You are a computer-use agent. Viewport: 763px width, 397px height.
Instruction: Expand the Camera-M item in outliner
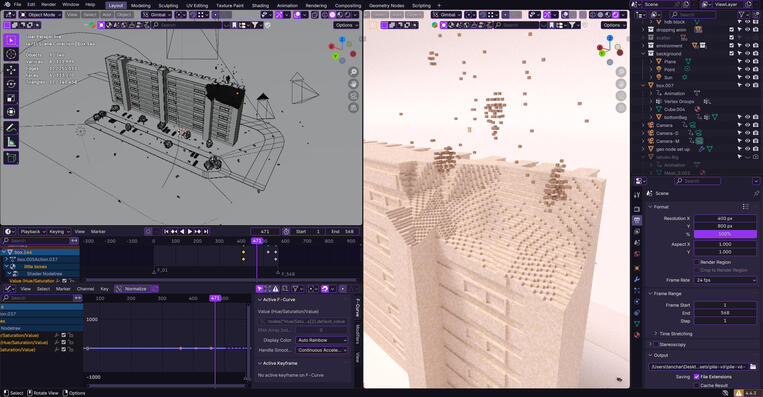coord(643,141)
